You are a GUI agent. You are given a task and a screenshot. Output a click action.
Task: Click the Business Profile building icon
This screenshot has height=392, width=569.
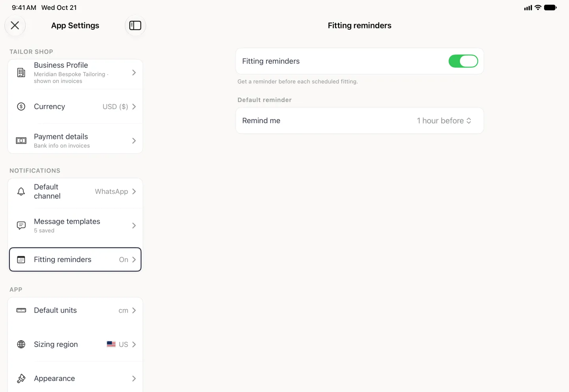tap(21, 73)
